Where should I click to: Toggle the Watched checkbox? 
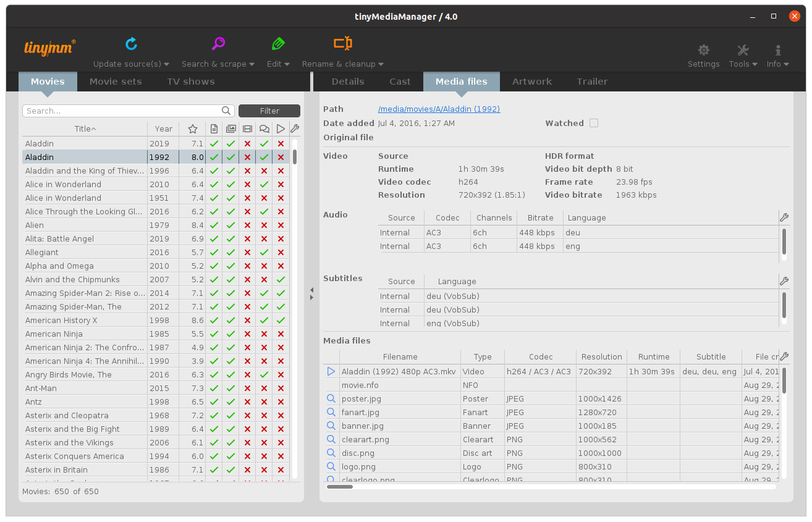594,124
